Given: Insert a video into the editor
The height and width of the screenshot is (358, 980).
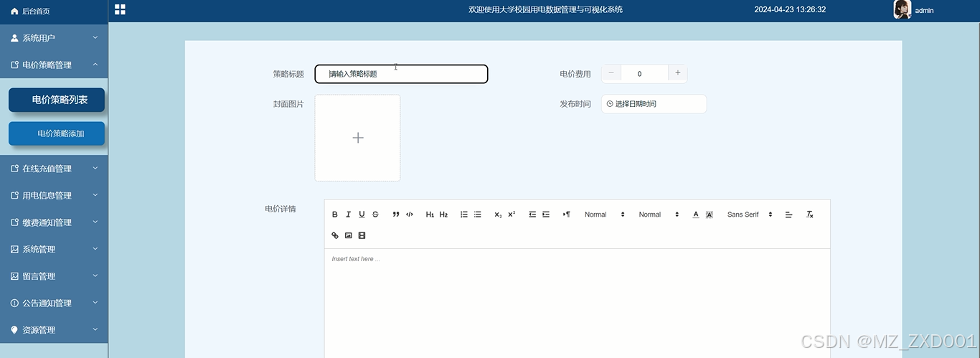Looking at the screenshot, I should click(x=362, y=235).
